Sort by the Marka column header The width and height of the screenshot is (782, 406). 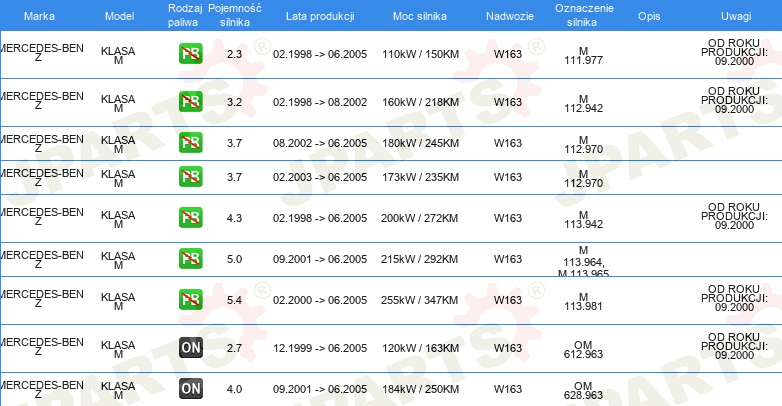39,16
